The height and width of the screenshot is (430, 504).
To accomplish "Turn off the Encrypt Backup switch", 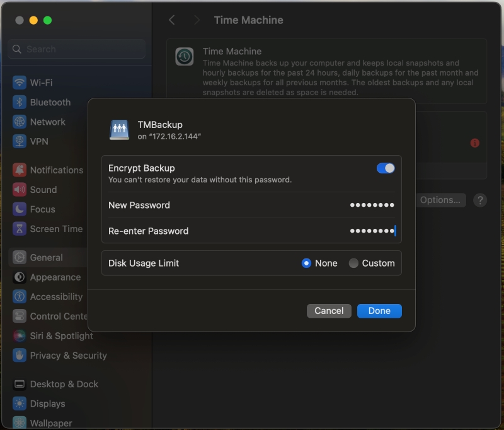I will pos(386,168).
